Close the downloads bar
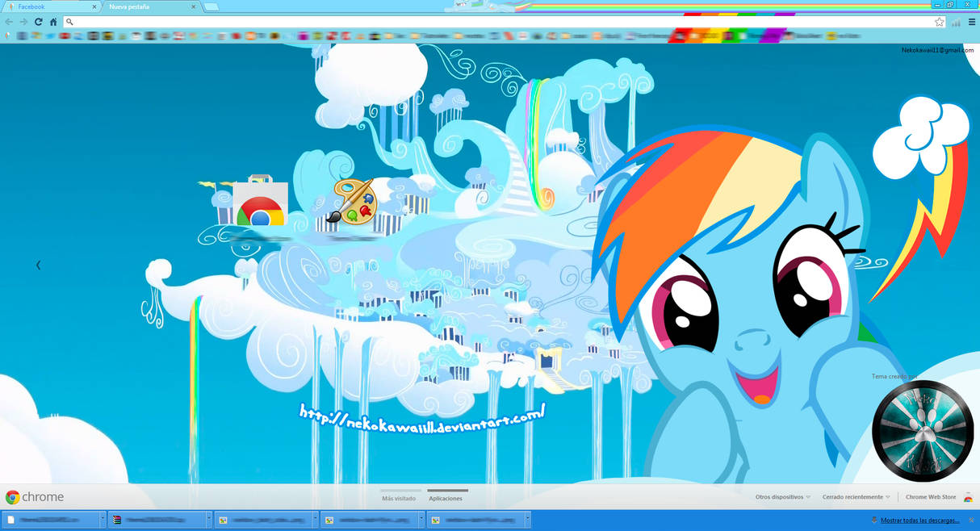The width and height of the screenshot is (980, 531). point(971,521)
